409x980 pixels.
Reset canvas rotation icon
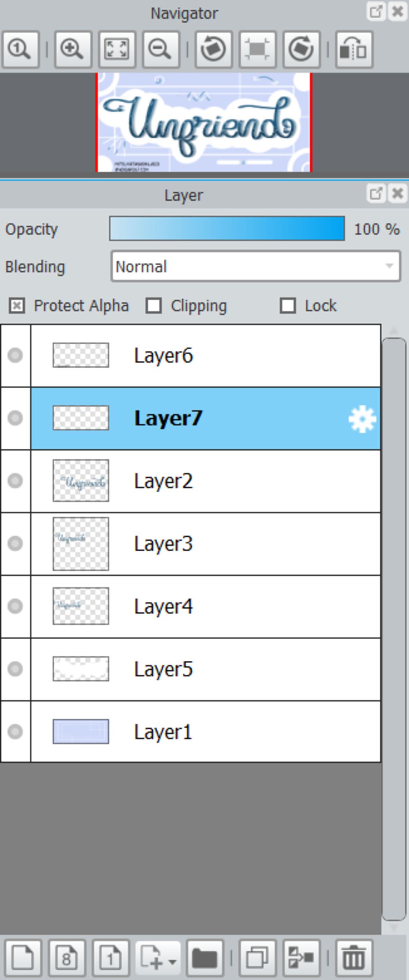pos(257,50)
